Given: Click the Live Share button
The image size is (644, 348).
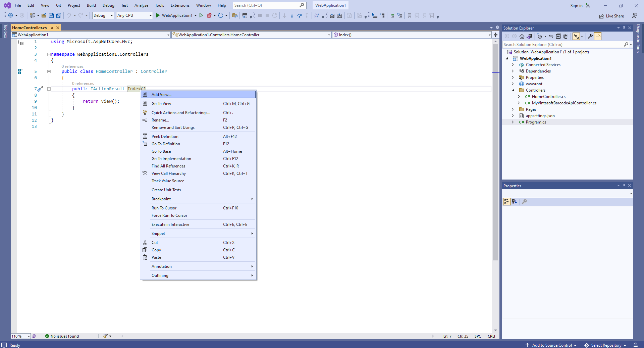Looking at the screenshot, I should tap(611, 16).
